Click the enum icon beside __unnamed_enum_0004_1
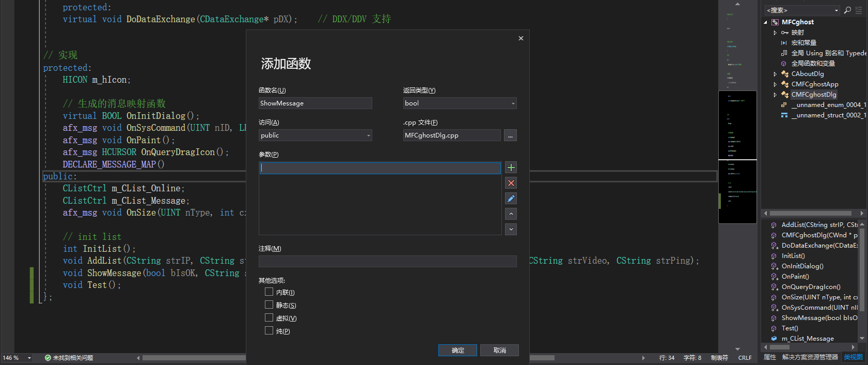The image size is (868, 365). pos(784,105)
